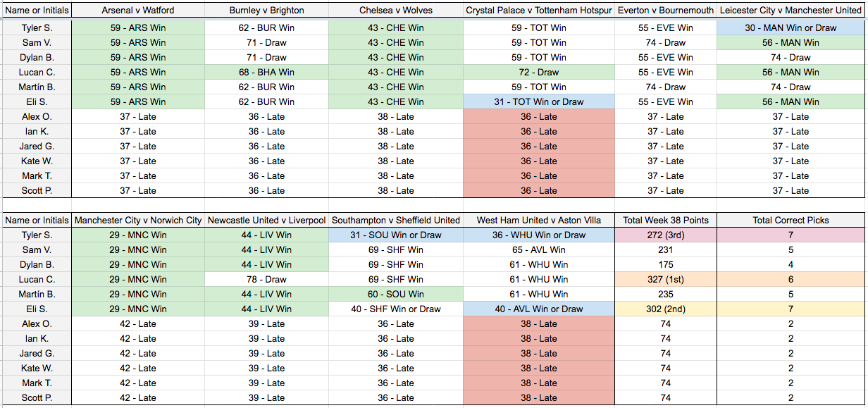This screenshot has width=868, height=408.
Task: Select the Manchester City v Norwich City header
Action: [x=138, y=220]
